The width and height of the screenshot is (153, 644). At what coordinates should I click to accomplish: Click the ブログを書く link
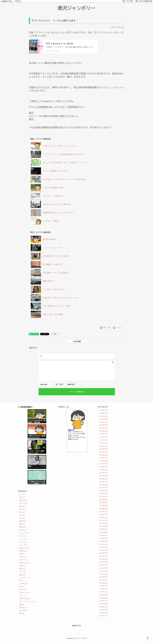(x=130, y=1)
